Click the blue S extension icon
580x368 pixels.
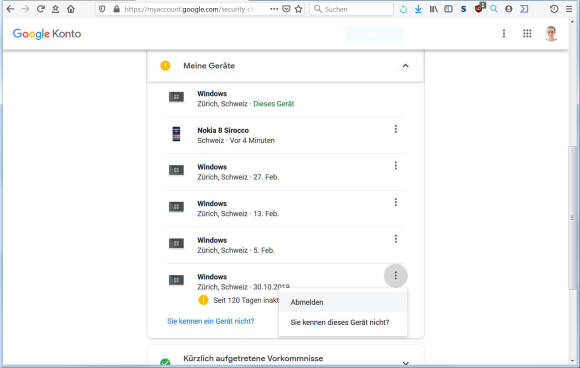pyautogui.click(x=463, y=9)
